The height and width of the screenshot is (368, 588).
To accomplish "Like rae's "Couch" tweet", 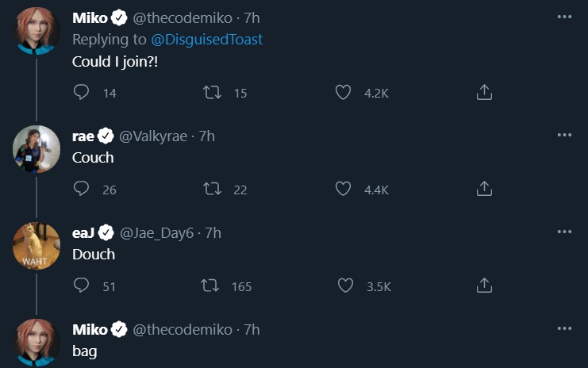I will 343,190.
